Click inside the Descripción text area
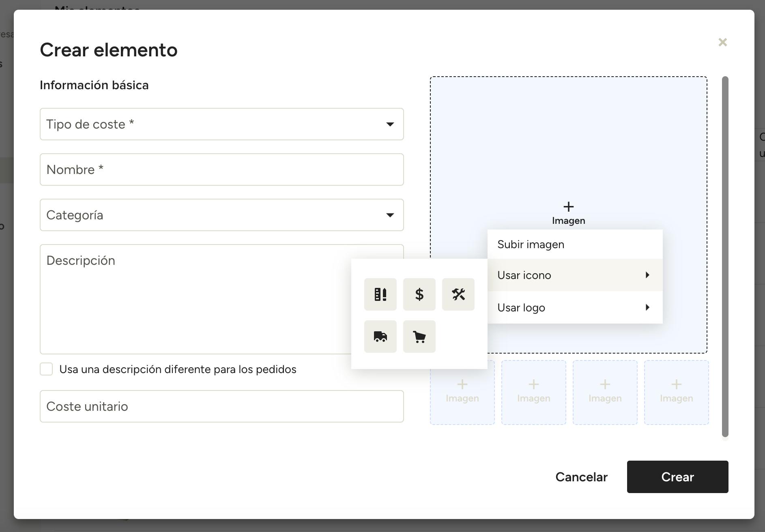This screenshot has height=532, width=765. [x=196, y=299]
